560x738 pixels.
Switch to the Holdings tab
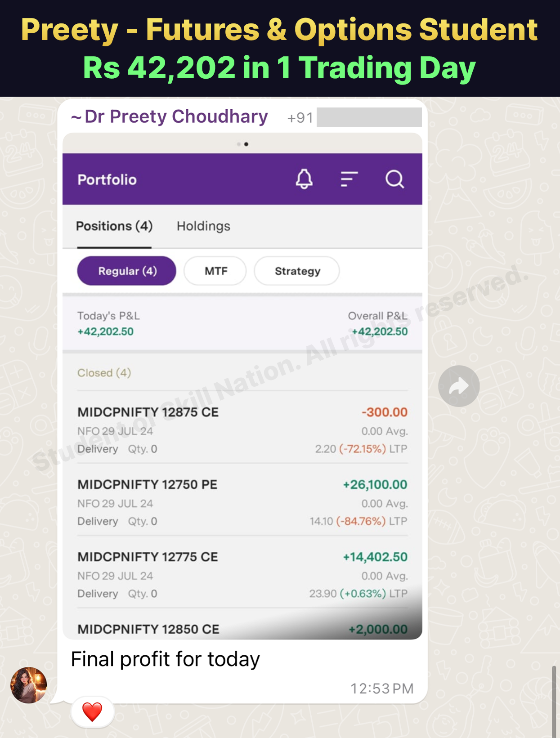203,226
